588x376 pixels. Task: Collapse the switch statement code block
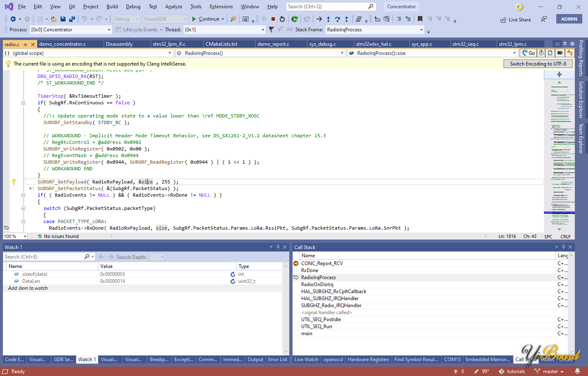pyautogui.click(x=23, y=208)
